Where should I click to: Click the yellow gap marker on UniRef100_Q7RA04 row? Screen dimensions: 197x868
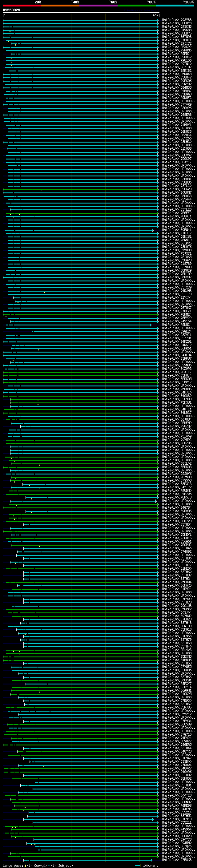(x=44, y=766)
